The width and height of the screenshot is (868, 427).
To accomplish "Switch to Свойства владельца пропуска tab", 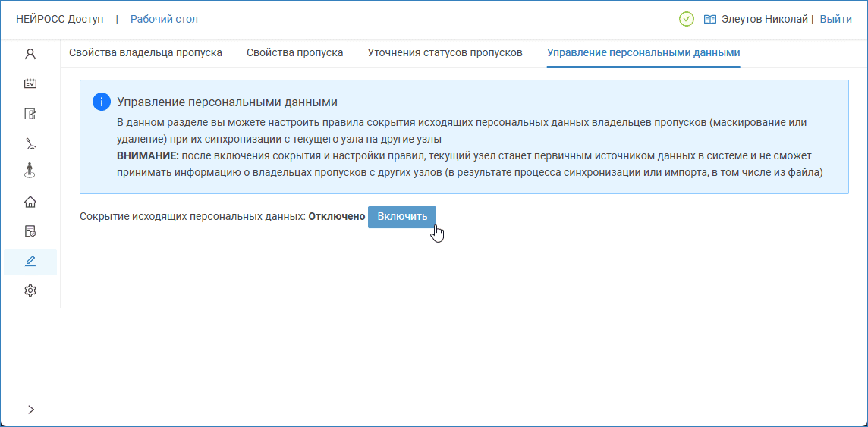I will (146, 53).
